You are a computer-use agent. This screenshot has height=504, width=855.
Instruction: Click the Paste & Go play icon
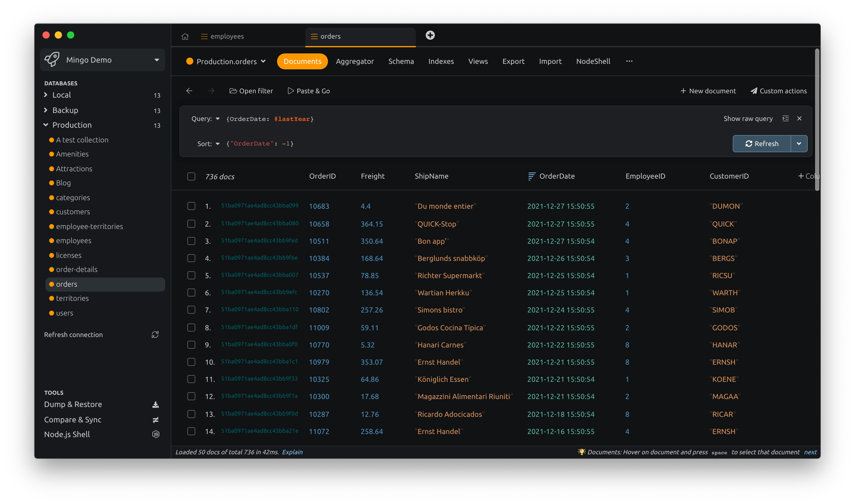coord(291,91)
